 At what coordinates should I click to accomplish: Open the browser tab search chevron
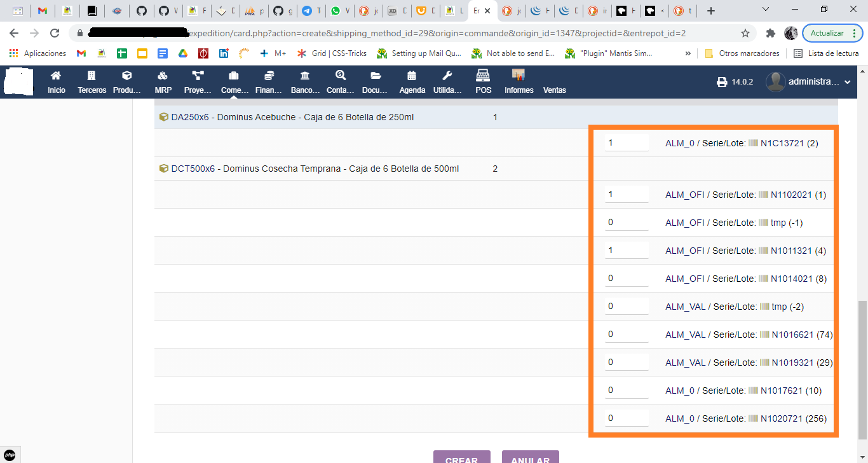coord(765,10)
